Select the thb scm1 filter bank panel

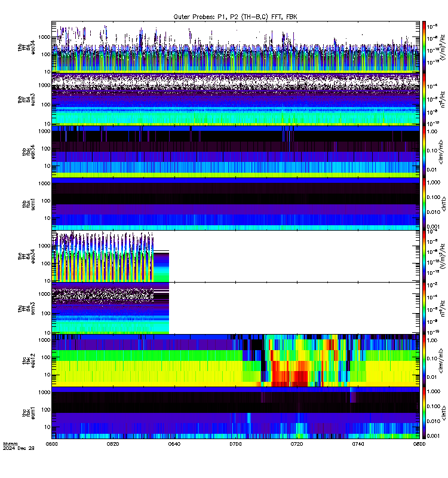[x=235, y=204]
